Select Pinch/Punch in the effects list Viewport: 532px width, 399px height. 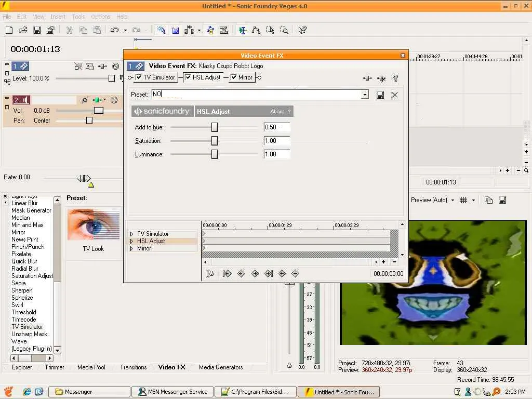[28, 247]
